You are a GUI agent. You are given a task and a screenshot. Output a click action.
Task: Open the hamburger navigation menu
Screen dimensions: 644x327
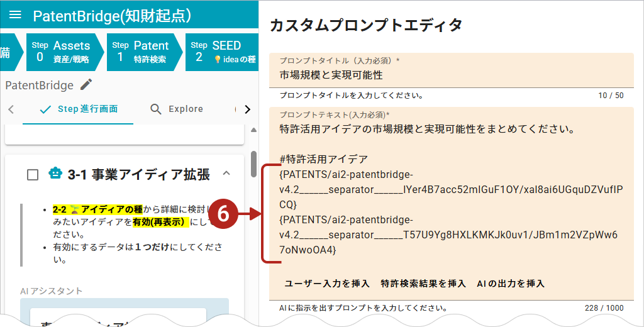coord(16,15)
